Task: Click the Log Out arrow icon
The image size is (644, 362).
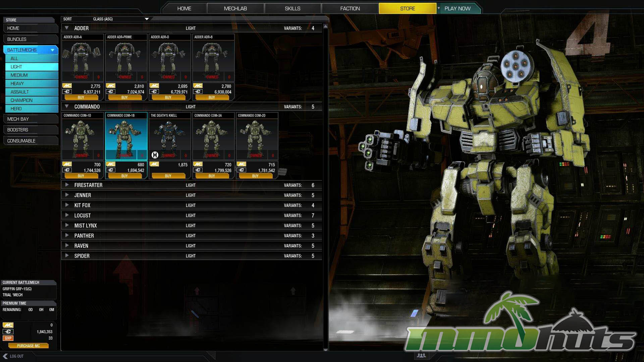Action: point(5,356)
